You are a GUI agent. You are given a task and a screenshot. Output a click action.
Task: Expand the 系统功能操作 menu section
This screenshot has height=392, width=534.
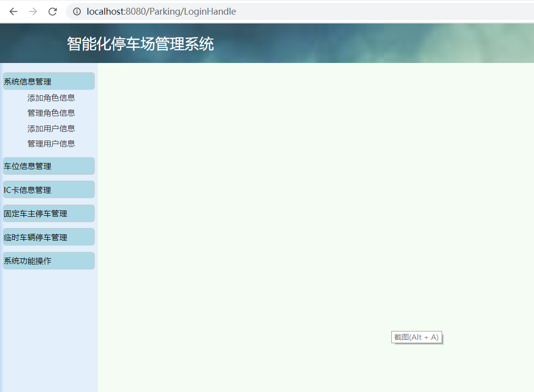(49, 261)
